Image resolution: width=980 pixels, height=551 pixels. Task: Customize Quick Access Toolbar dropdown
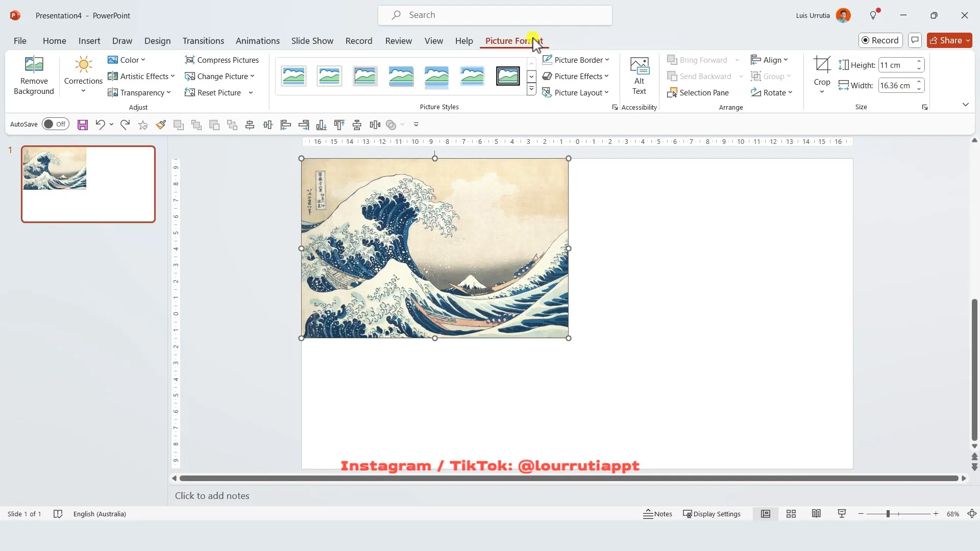416,124
